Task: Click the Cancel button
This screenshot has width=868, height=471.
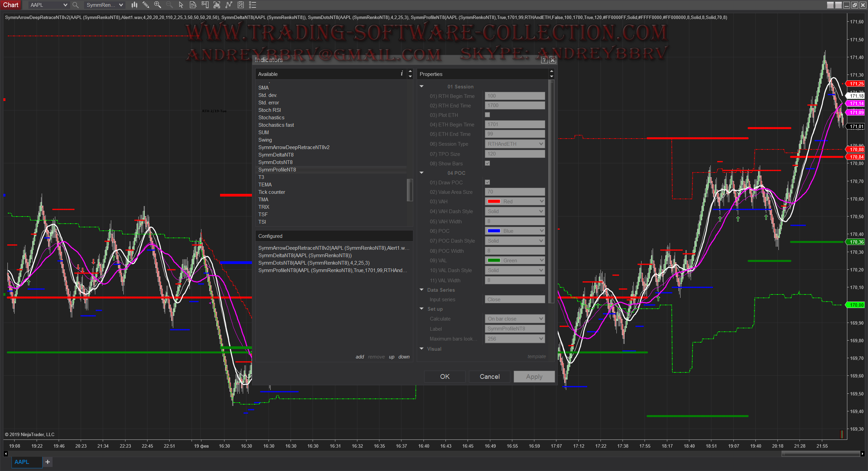Action: point(489,376)
